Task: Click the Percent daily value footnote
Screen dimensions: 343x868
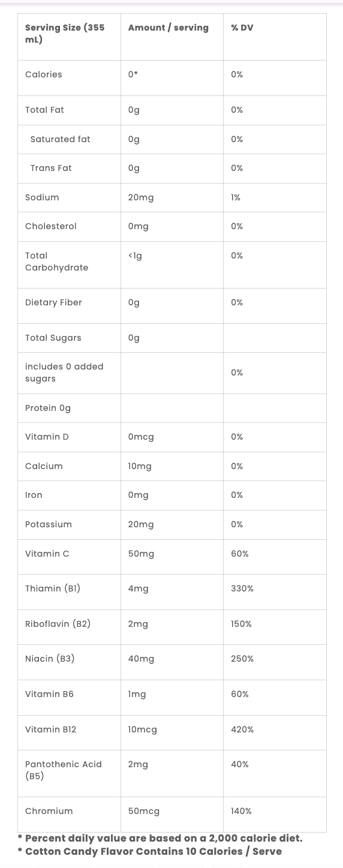Action: (x=160, y=838)
